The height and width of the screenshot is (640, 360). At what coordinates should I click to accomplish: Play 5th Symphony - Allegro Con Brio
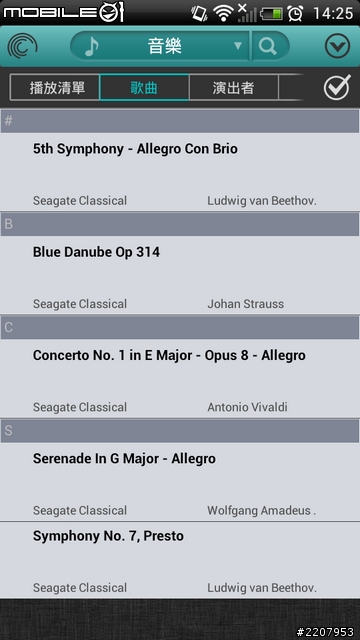tap(180, 172)
